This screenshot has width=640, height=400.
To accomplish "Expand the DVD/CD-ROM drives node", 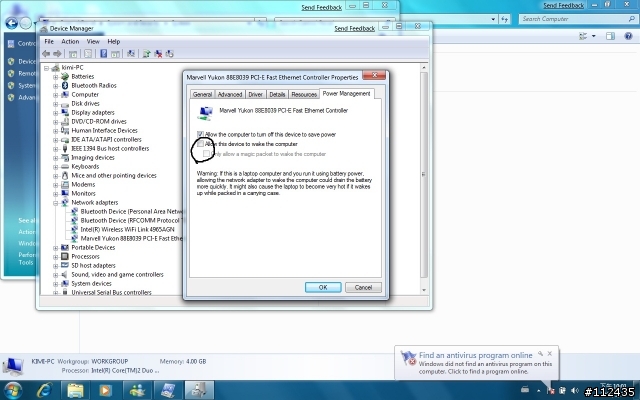I will (x=56, y=122).
